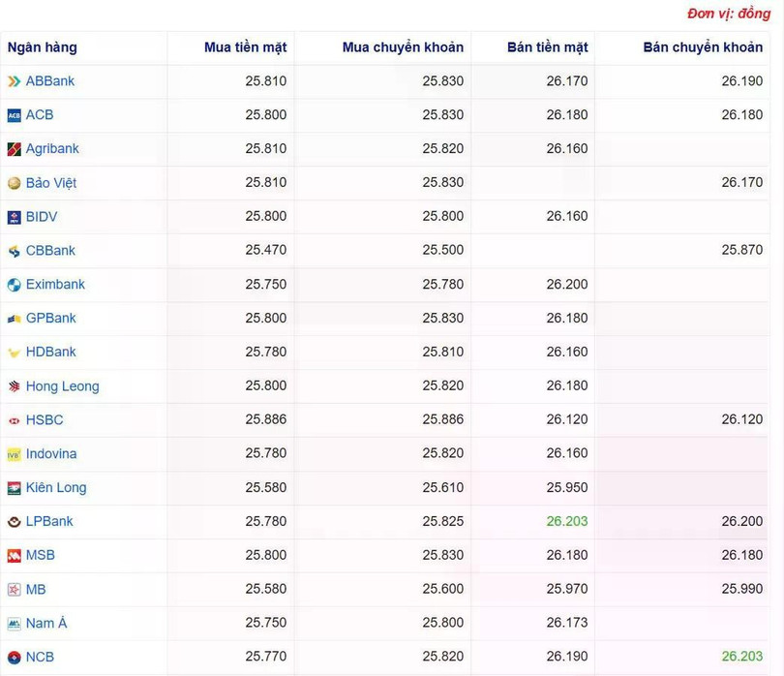Open the Nam Á bank link
The image size is (784, 676).
(46, 623)
